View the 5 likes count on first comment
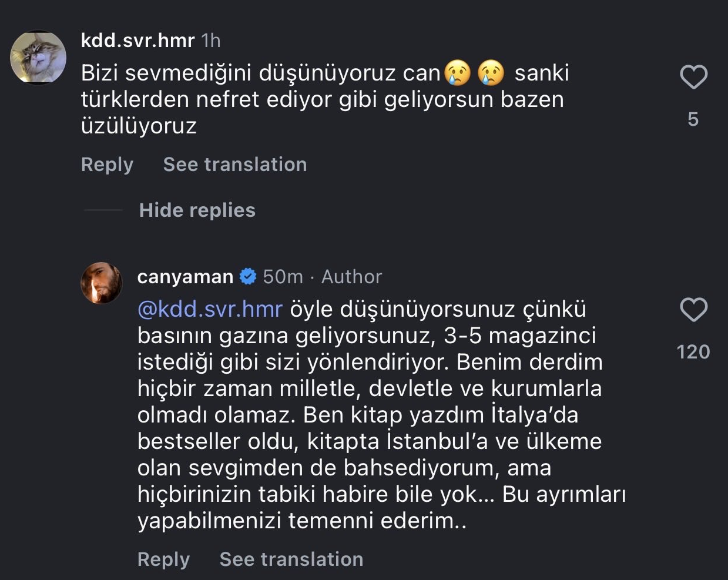This screenshot has height=580, width=728. pyautogui.click(x=693, y=119)
